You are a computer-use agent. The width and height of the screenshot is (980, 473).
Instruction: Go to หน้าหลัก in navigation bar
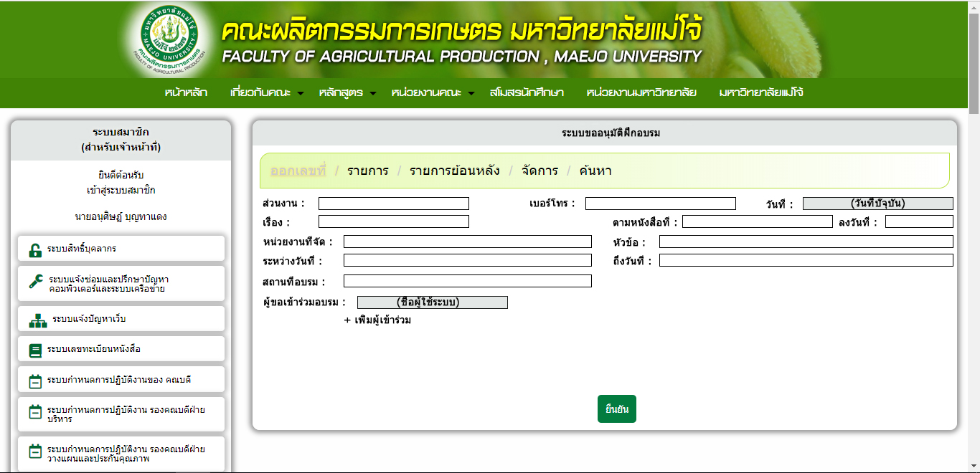(x=186, y=92)
